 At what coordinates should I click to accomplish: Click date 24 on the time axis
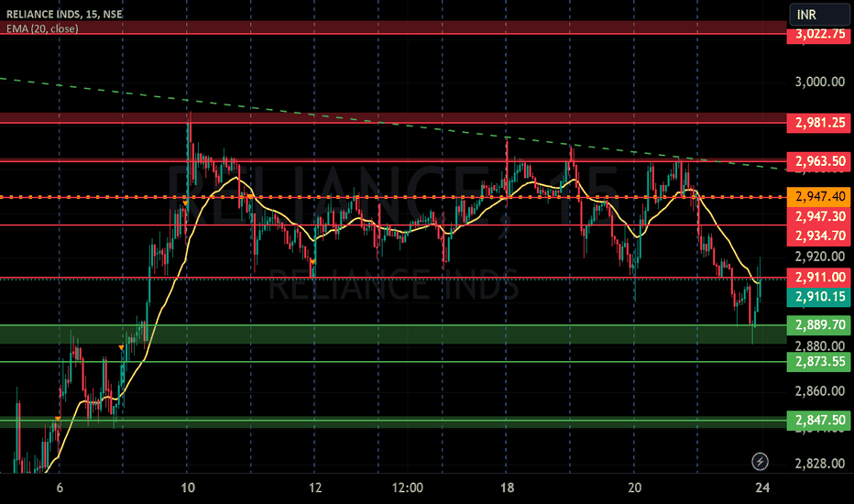[763, 488]
